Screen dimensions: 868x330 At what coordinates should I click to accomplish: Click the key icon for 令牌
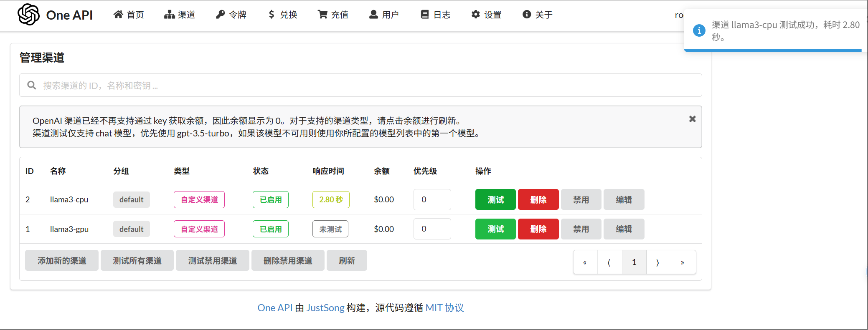click(x=220, y=15)
